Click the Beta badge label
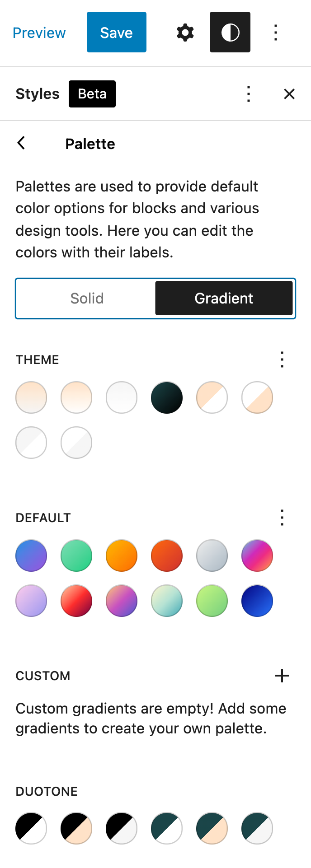This screenshot has height=868, width=311. click(92, 94)
